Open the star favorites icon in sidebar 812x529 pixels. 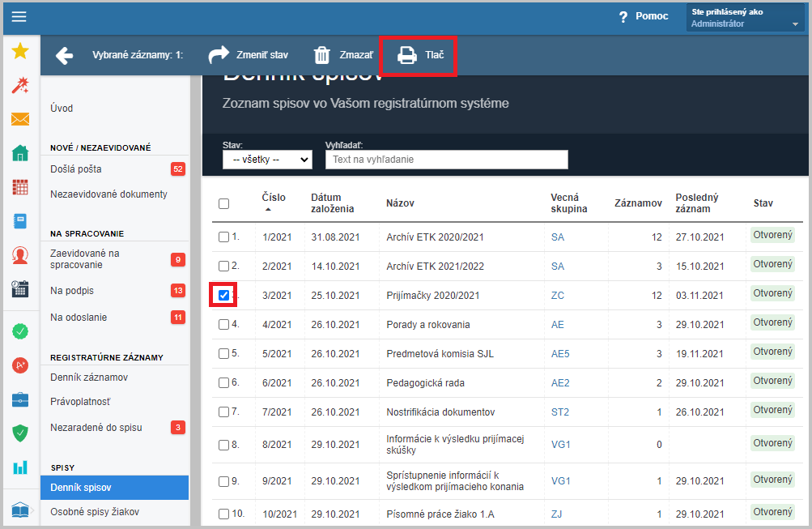pyautogui.click(x=20, y=51)
